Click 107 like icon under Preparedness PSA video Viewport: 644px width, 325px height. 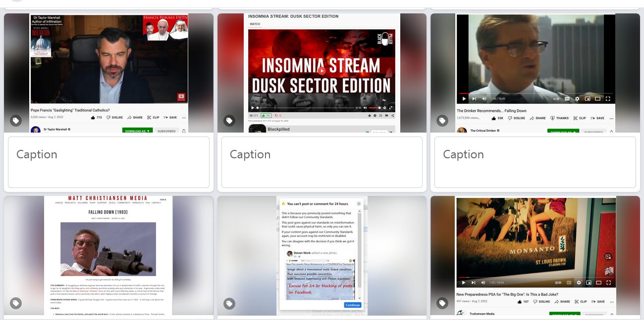(520, 301)
